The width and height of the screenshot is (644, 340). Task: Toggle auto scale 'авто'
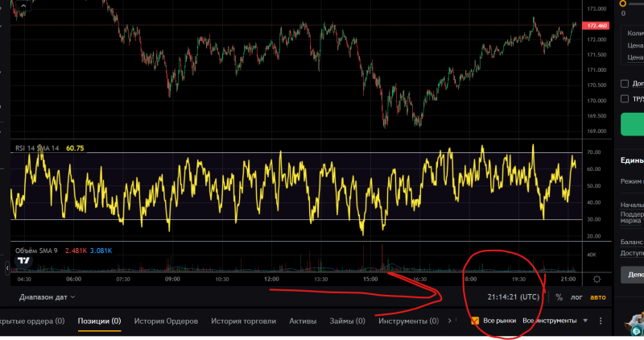pyautogui.click(x=597, y=297)
